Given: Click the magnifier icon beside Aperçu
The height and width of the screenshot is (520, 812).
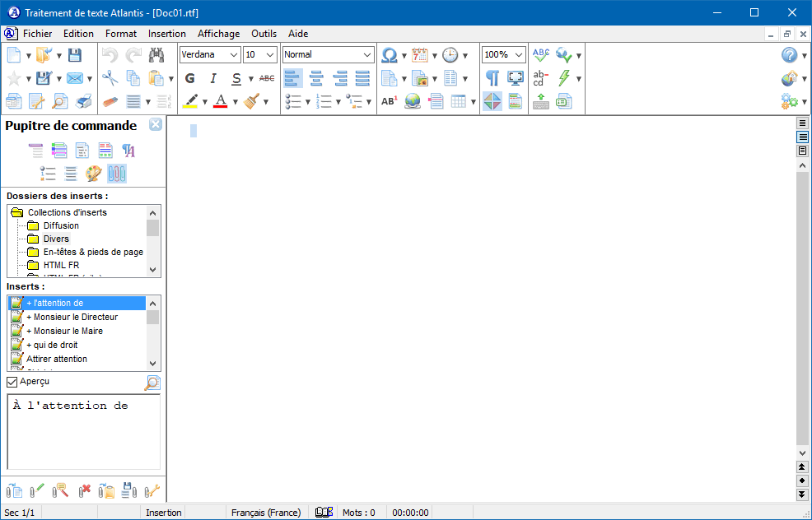Looking at the screenshot, I should [152, 383].
